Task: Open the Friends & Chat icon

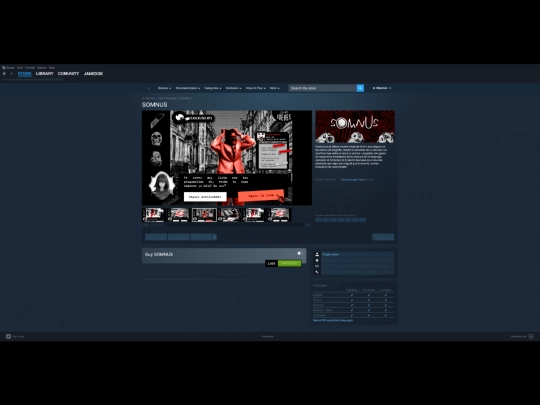Action: pyautogui.click(x=531, y=336)
